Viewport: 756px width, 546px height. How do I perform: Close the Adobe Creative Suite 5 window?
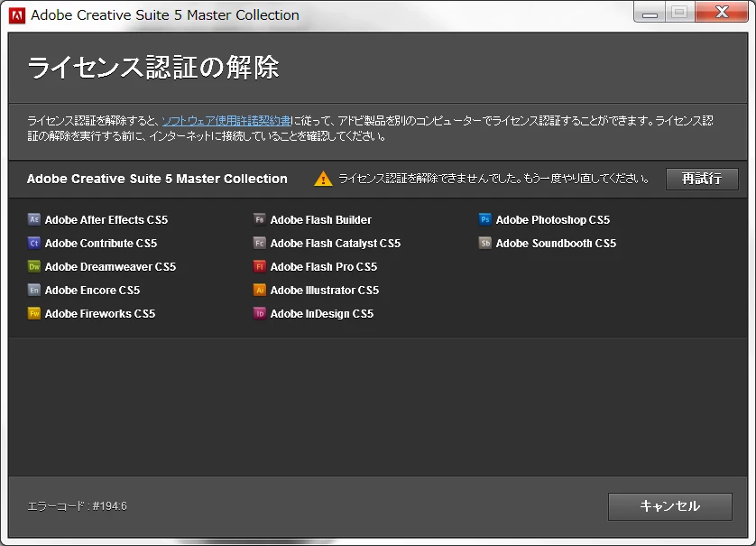(x=722, y=13)
